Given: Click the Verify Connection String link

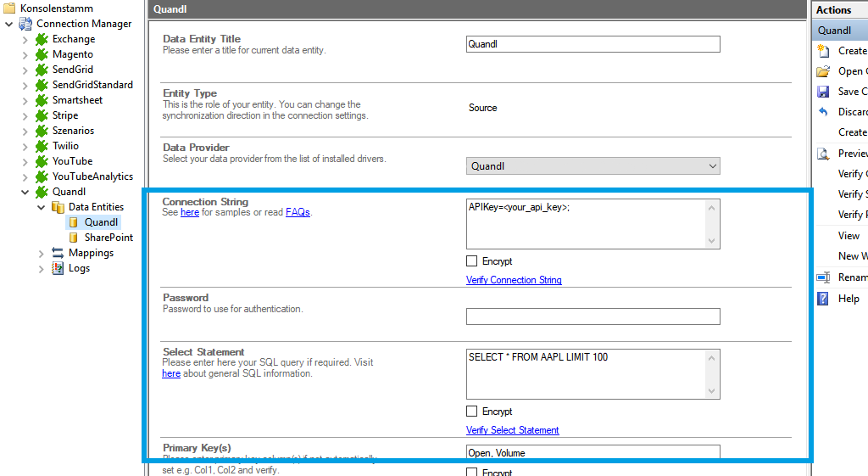Looking at the screenshot, I should pyautogui.click(x=514, y=280).
